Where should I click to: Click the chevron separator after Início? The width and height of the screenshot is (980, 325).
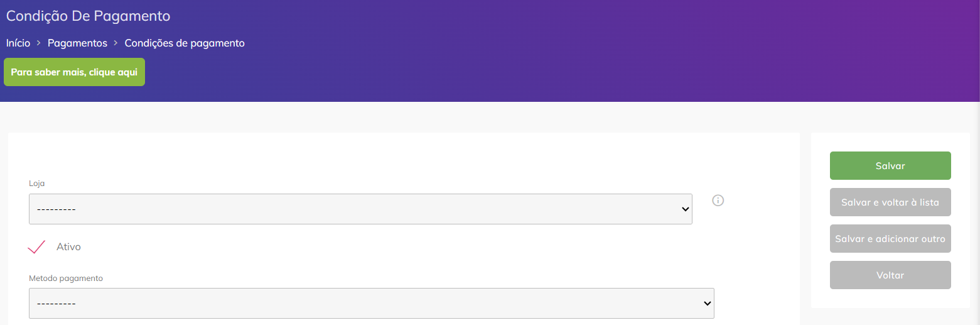click(39, 43)
